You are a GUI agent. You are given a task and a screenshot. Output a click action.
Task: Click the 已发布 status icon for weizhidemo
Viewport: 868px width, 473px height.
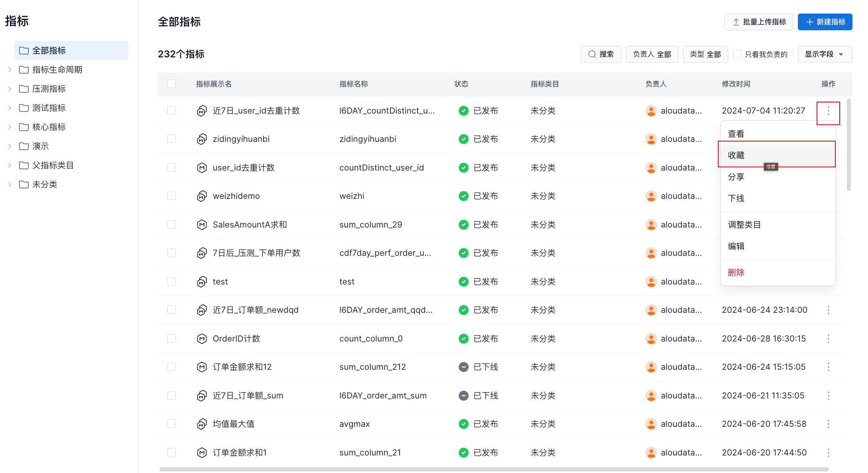[x=463, y=196]
